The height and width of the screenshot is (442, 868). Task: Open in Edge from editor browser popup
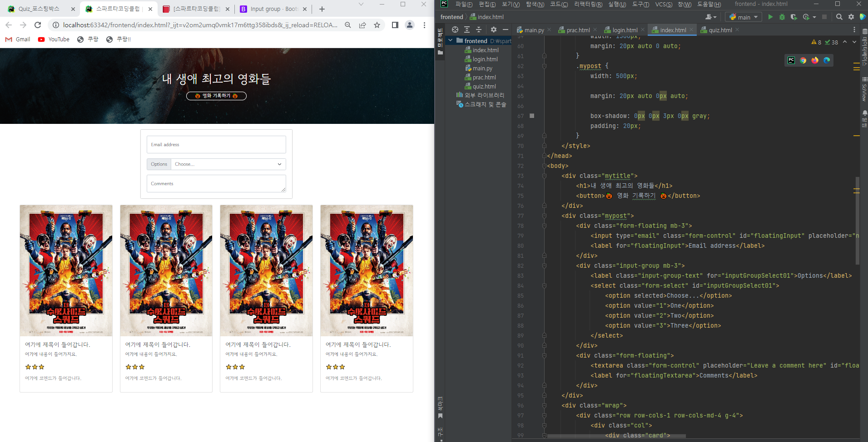pos(827,60)
